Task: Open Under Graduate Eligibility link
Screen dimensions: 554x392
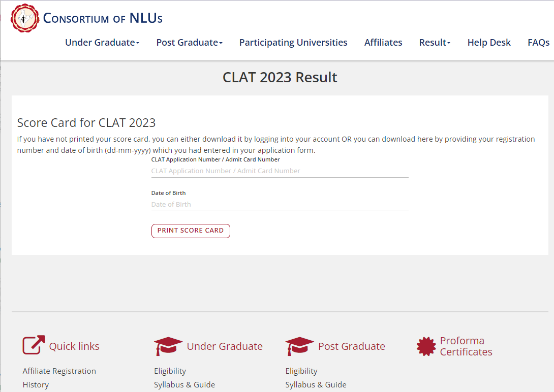Action: [170, 371]
